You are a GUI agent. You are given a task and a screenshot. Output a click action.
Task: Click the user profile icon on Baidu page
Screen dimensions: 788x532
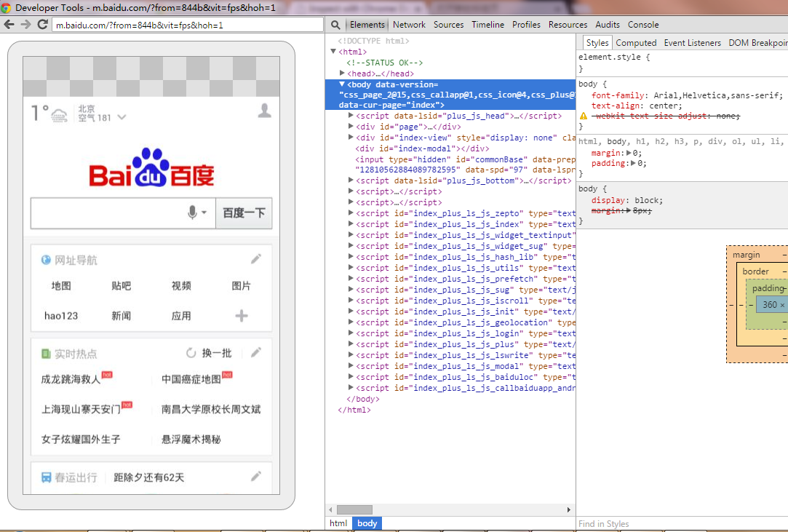click(264, 111)
